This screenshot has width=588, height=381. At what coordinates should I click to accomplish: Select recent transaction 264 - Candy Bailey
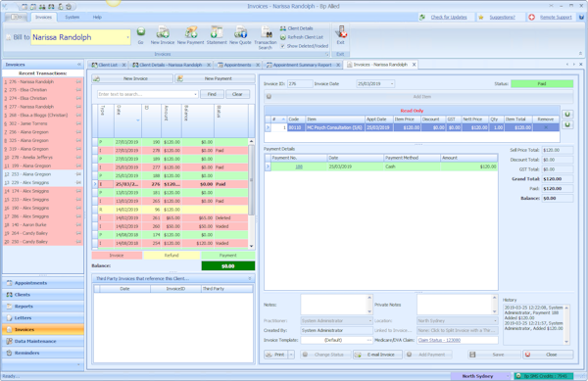43,233
